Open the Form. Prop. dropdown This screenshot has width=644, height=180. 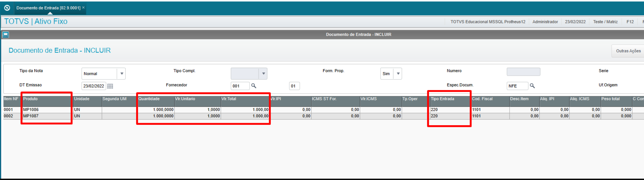click(398, 74)
